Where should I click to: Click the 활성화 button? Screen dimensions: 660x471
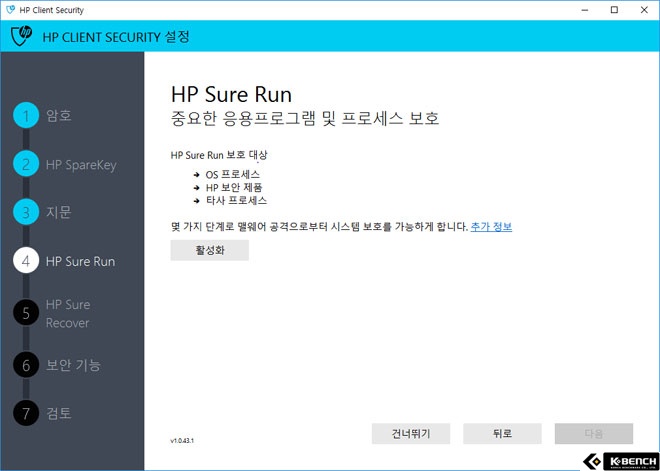pyautogui.click(x=210, y=250)
